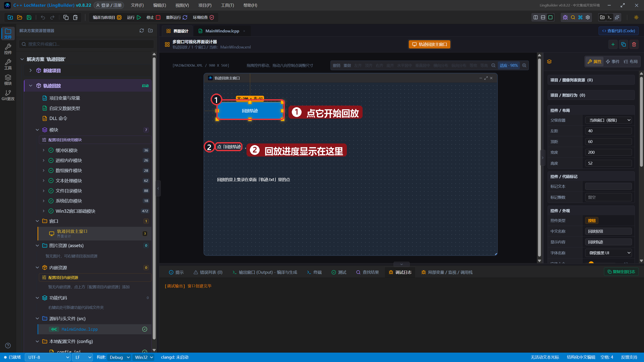Open the 父级容器 dropdown
Viewport: 644px width, 362px height.
(x=608, y=120)
